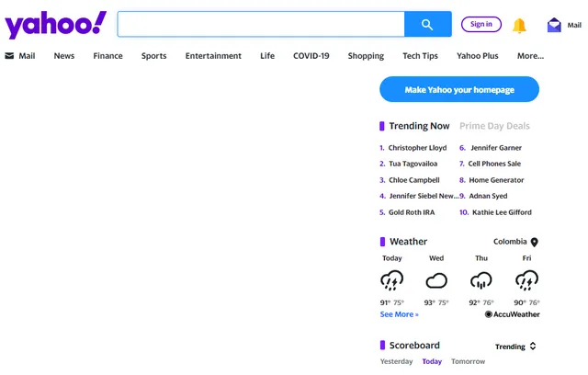The width and height of the screenshot is (588, 375).
Task: Click into the Yahoo search box
Action: pyautogui.click(x=260, y=25)
